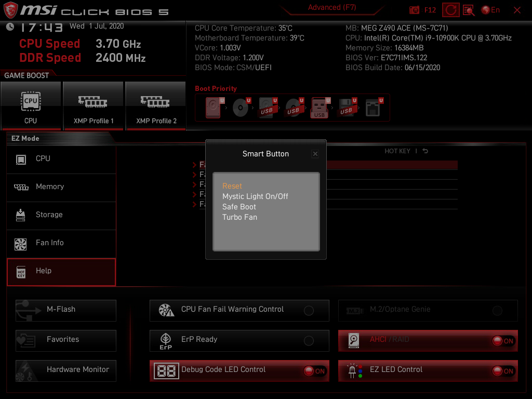The height and width of the screenshot is (399, 532).
Task: Click the EZ LED lamp icon
Action: tap(355, 371)
